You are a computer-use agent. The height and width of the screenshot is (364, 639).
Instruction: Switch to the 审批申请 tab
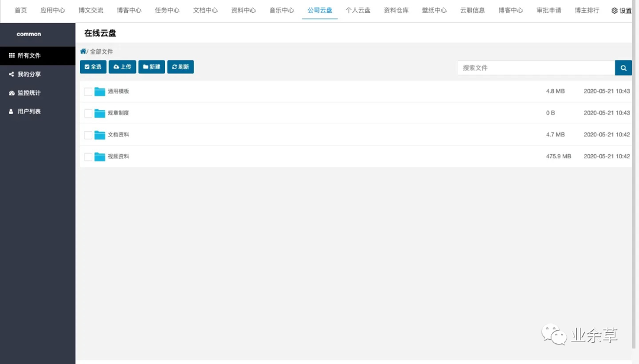click(x=549, y=10)
